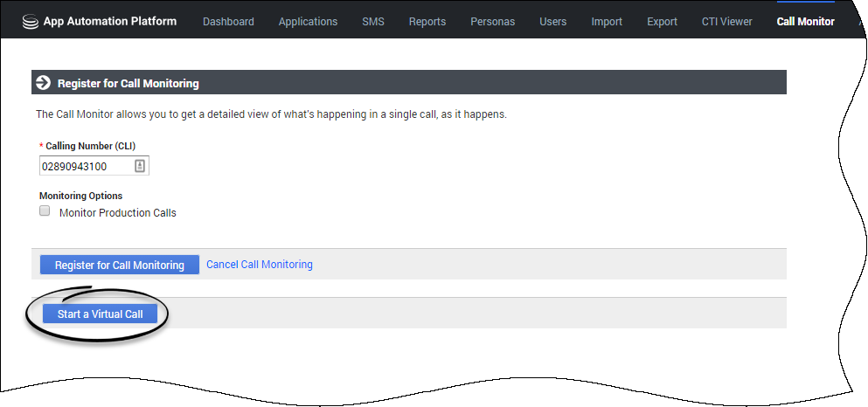Open the Personas page
The width and height of the screenshot is (868, 407).
pos(493,22)
